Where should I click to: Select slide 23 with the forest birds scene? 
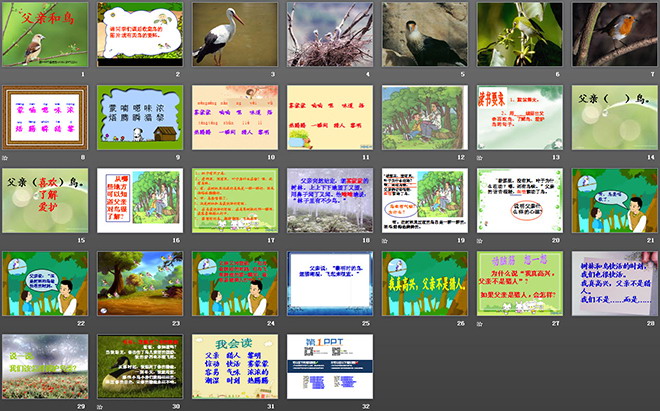[x=139, y=283]
